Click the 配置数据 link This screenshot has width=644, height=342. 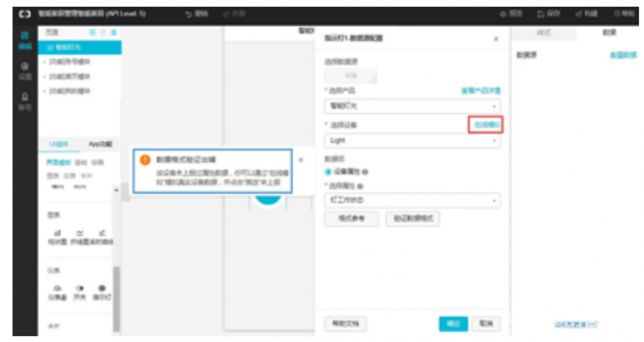pyautogui.click(x=623, y=55)
